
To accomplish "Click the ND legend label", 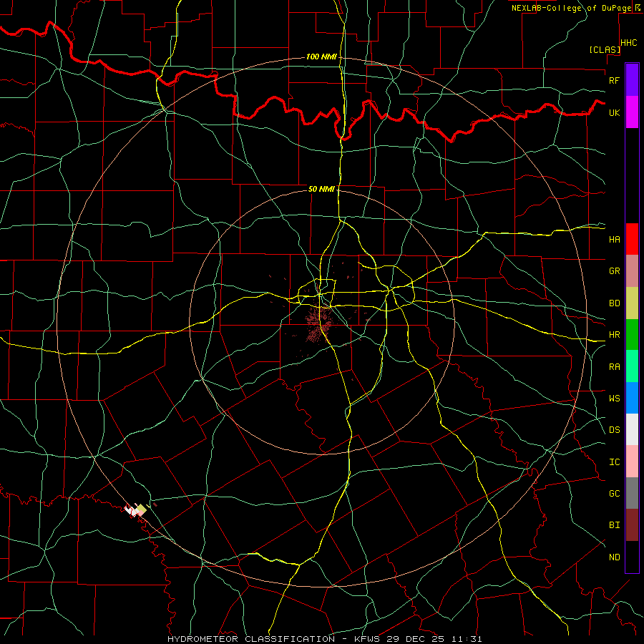I will point(614,557).
